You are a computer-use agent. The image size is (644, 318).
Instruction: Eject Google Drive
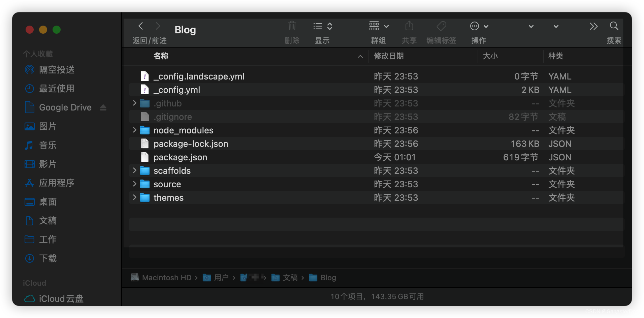pyautogui.click(x=103, y=107)
